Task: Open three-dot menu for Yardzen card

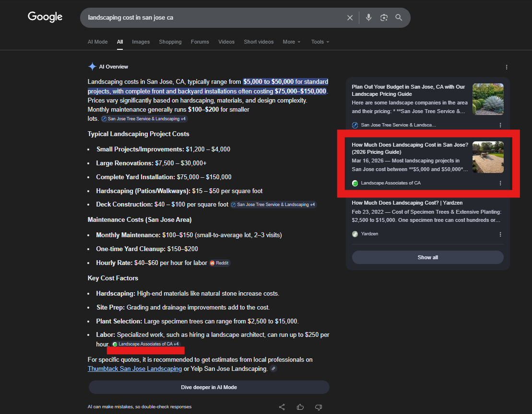Action: pyautogui.click(x=500, y=234)
